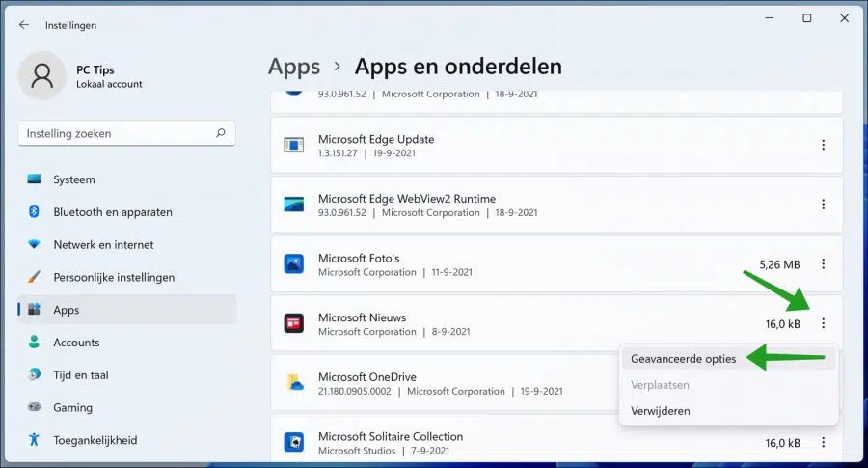Minimize the Instellingen window
Viewport: 868px width, 468px height.
[770, 18]
